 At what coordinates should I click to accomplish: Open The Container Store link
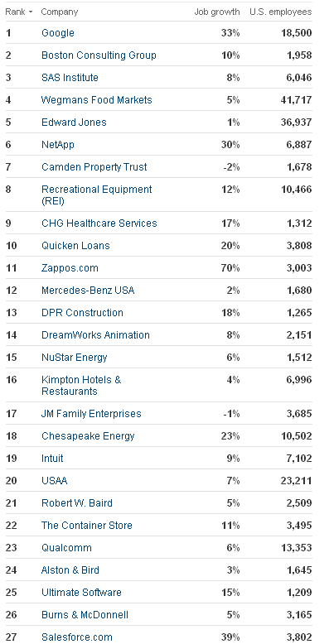pos(87,526)
